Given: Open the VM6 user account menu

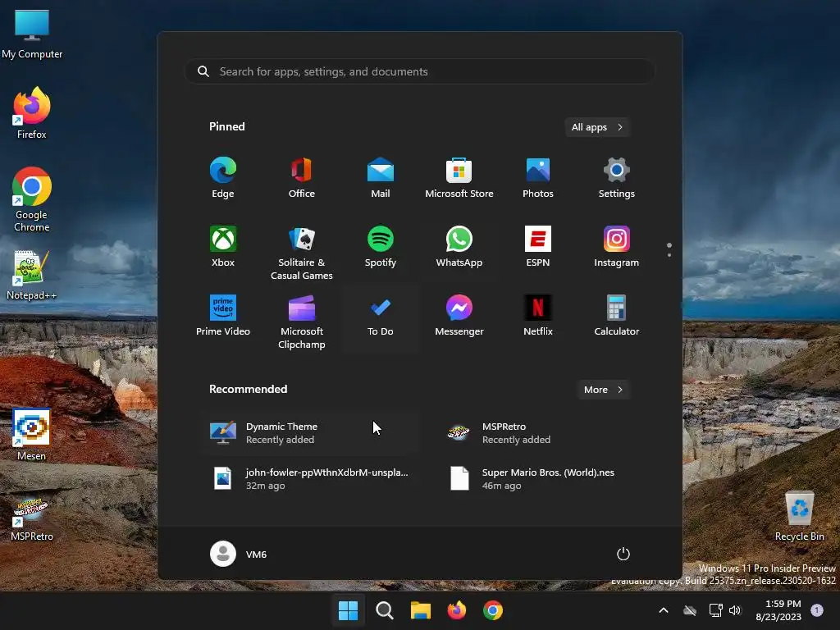Looking at the screenshot, I should (239, 554).
